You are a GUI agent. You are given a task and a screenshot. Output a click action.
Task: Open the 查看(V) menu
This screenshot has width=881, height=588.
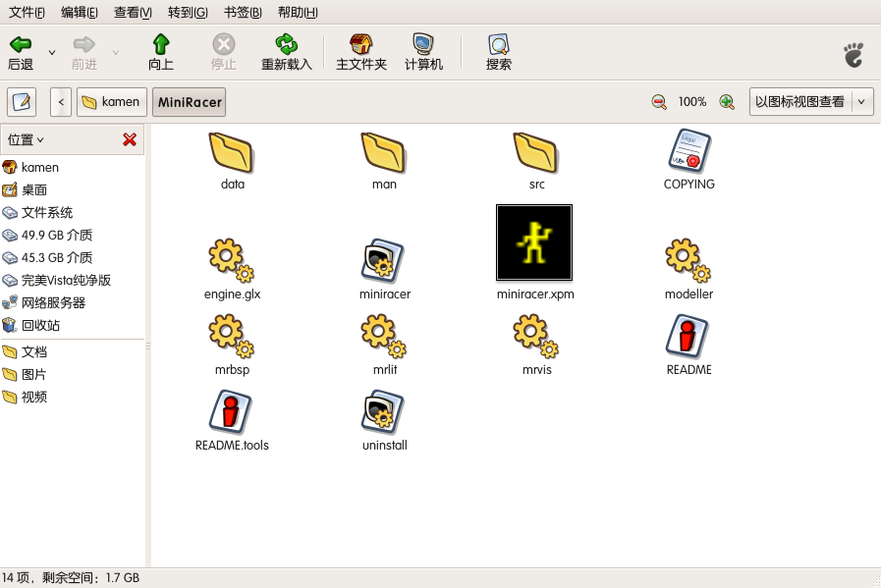133,13
